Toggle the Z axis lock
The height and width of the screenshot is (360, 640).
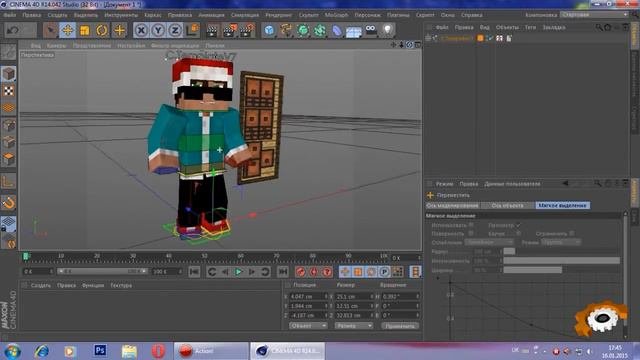175,30
